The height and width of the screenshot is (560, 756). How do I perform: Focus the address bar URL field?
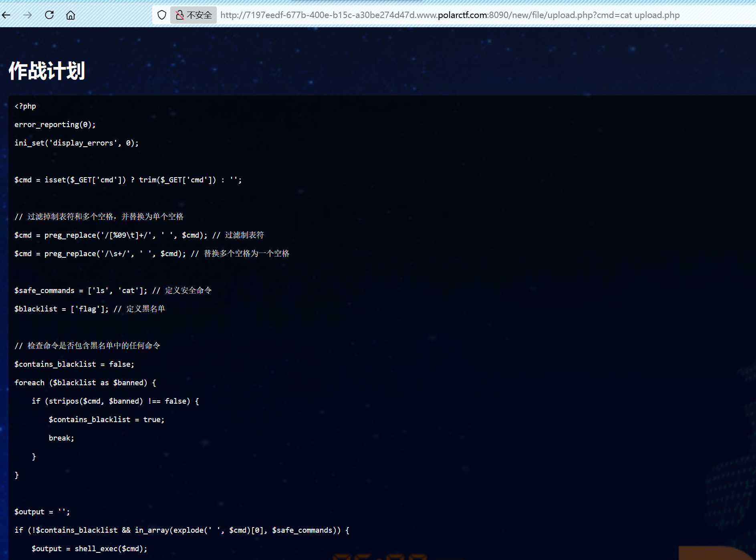tap(450, 15)
